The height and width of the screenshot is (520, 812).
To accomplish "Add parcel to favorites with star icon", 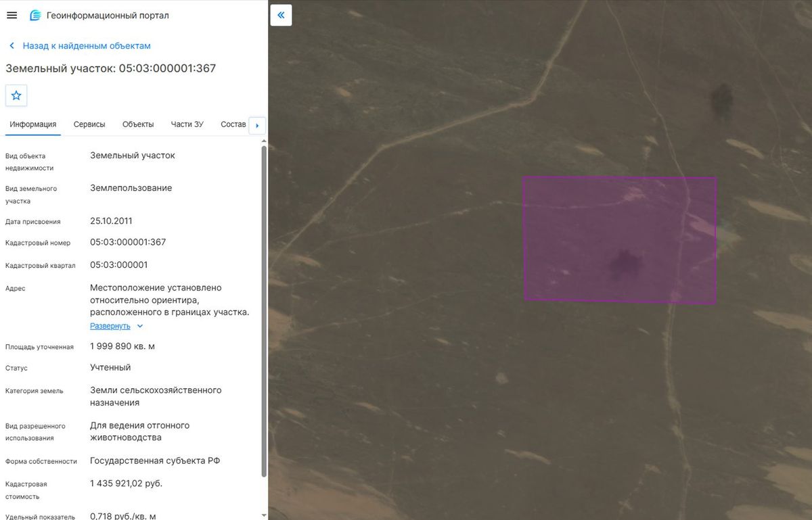I will [x=16, y=95].
